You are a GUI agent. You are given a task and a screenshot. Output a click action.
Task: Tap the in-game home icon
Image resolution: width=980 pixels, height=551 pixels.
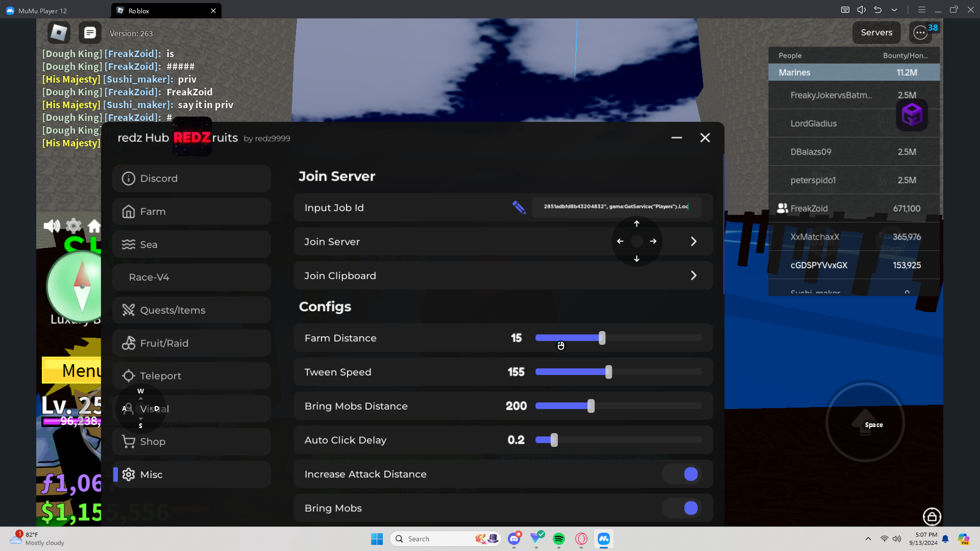point(94,226)
